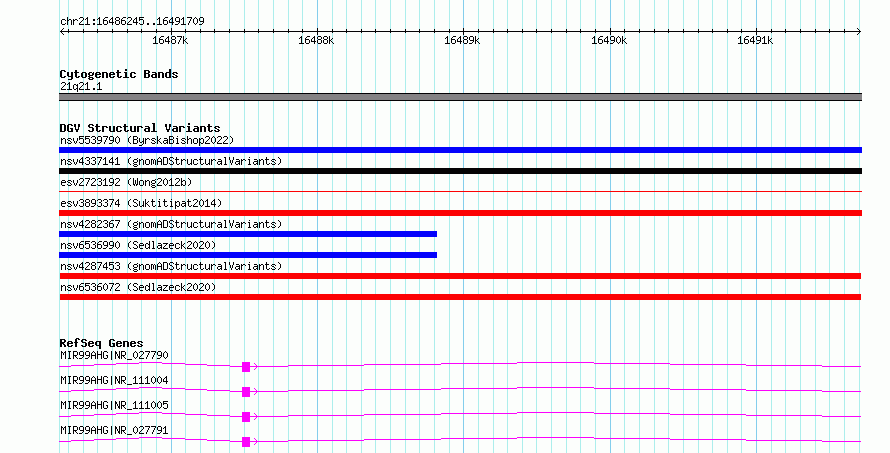
Task: Click the short blue bar for nsv6536990
Action: click(248, 255)
